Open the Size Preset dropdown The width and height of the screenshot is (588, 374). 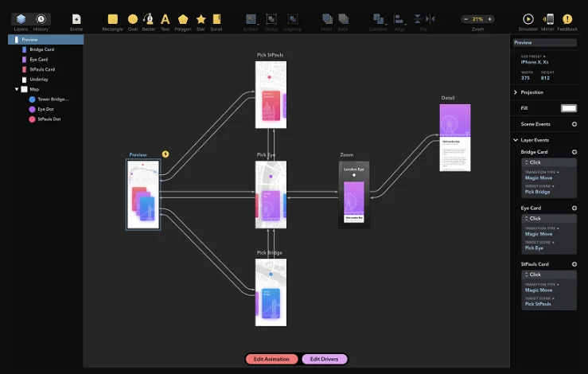coord(533,56)
